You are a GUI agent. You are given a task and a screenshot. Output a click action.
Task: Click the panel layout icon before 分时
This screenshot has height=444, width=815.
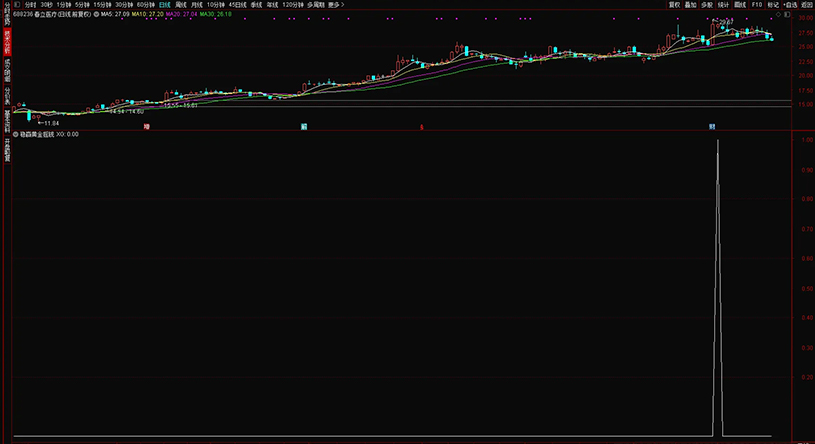[17, 5]
